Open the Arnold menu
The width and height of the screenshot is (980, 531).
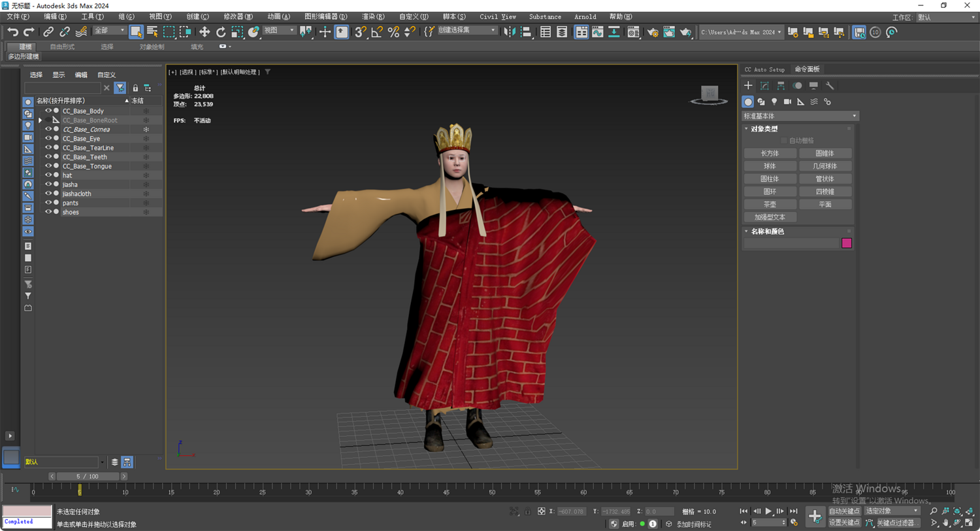pyautogui.click(x=585, y=16)
